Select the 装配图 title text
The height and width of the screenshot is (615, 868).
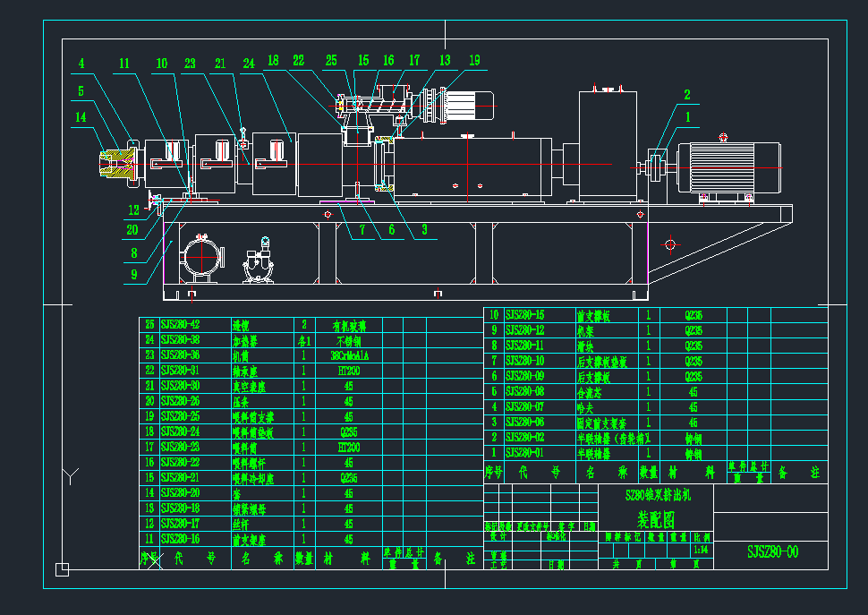(x=656, y=518)
